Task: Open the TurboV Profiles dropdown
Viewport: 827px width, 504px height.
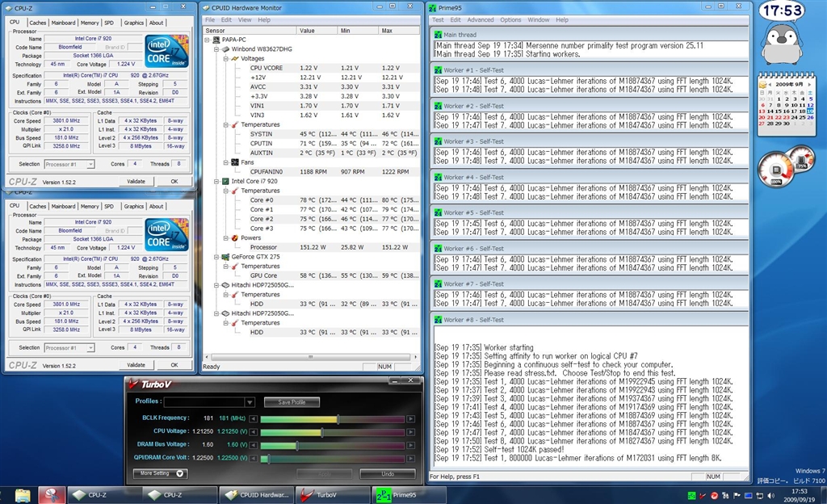Action: point(250,402)
